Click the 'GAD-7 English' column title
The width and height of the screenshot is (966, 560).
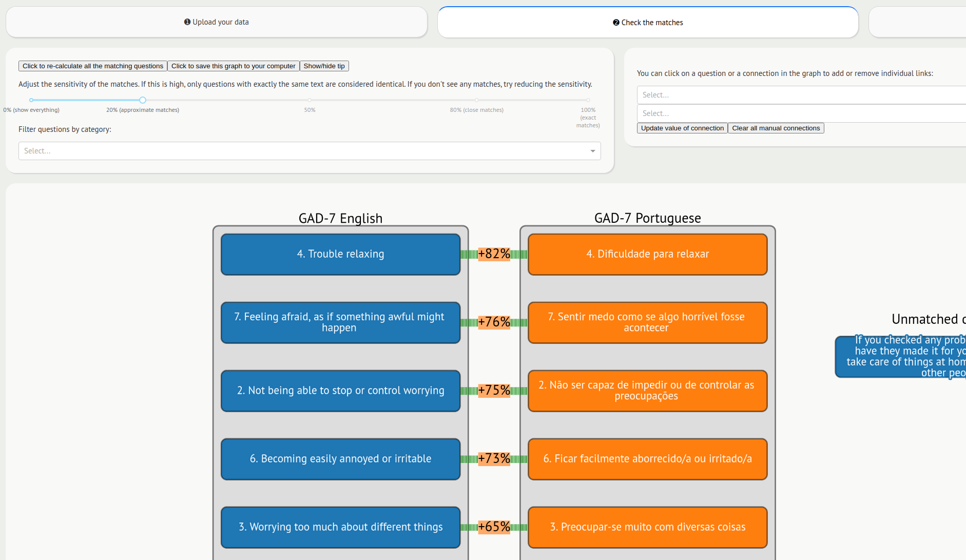coord(341,218)
